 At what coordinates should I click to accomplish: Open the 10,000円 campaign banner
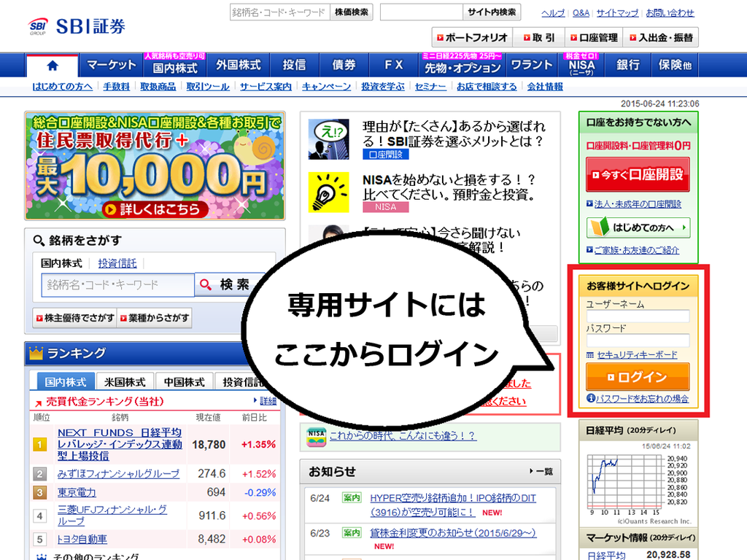click(154, 166)
